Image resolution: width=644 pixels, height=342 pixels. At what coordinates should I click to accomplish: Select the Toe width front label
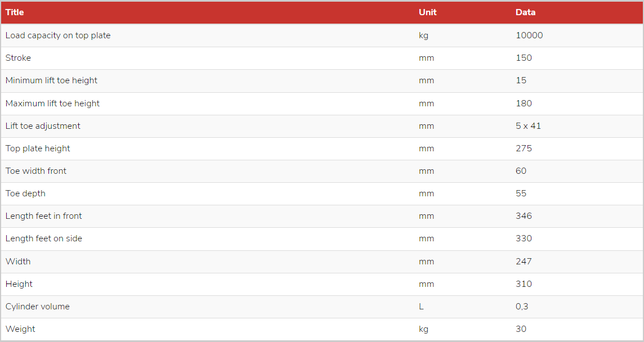pyautogui.click(x=35, y=171)
